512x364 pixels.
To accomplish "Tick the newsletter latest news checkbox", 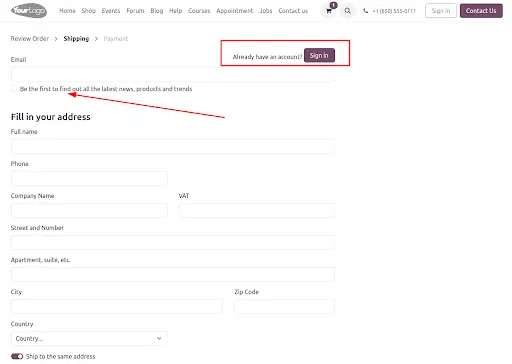I will (x=14, y=89).
